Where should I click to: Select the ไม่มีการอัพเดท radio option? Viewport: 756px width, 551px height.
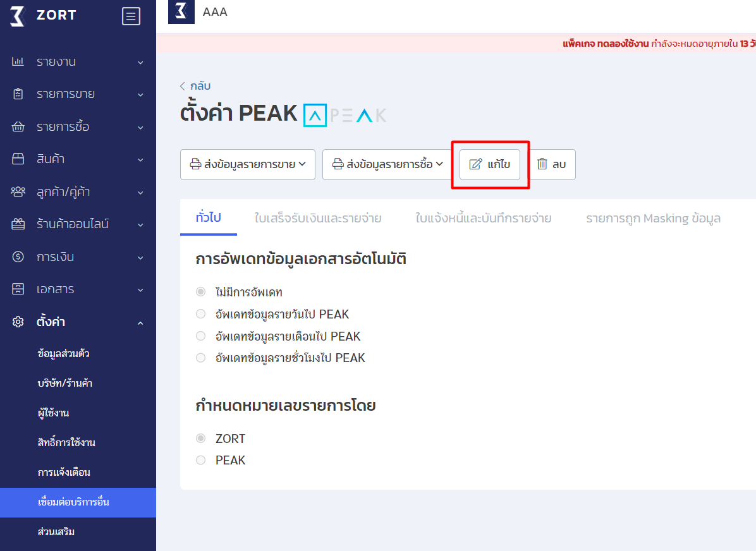pos(200,291)
